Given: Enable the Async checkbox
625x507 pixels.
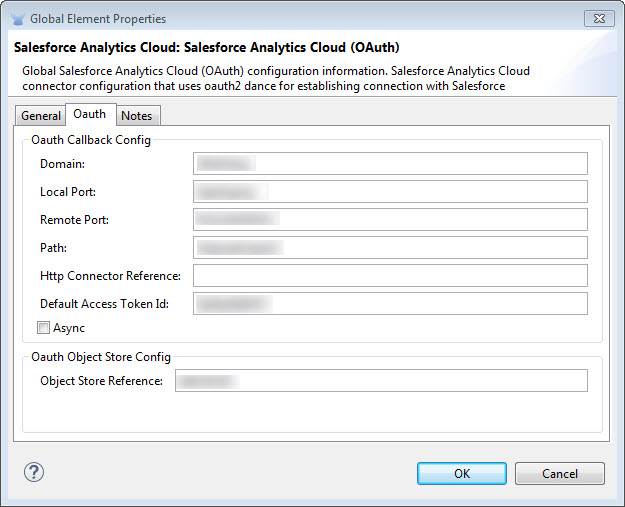Looking at the screenshot, I should [x=43, y=328].
